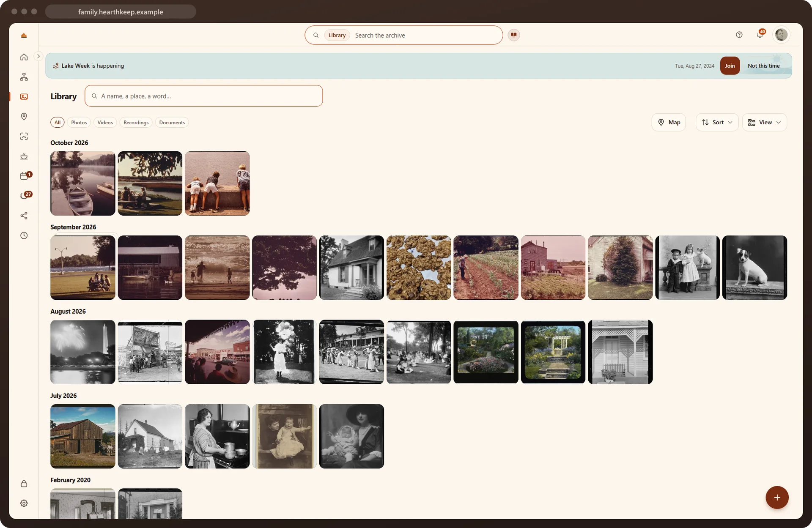
Task: Open the face recognition sidebar icon
Action: point(24,137)
